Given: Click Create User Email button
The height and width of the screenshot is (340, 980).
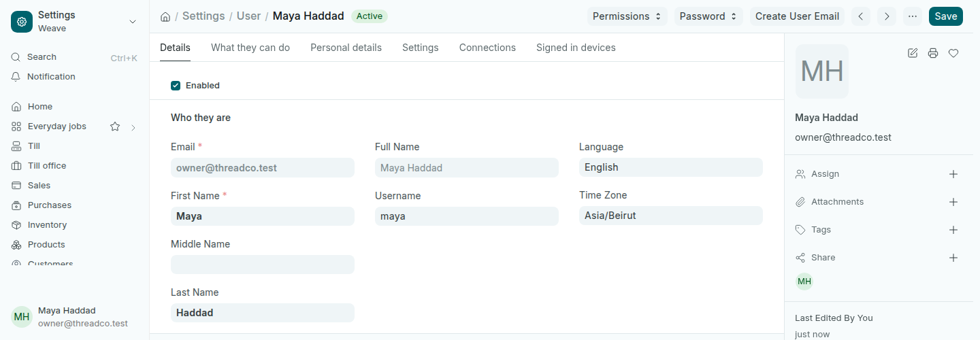Looking at the screenshot, I should [797, 16].
